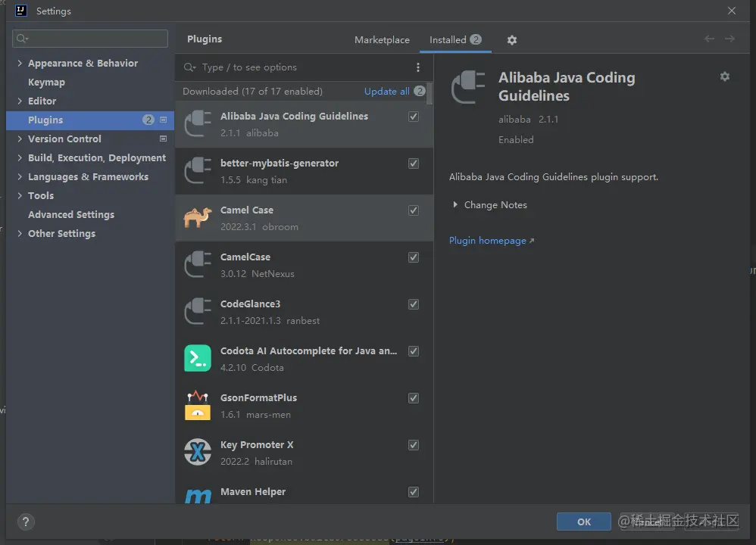Switch to the Marketplace tab
756x545 pixels.
382,40
